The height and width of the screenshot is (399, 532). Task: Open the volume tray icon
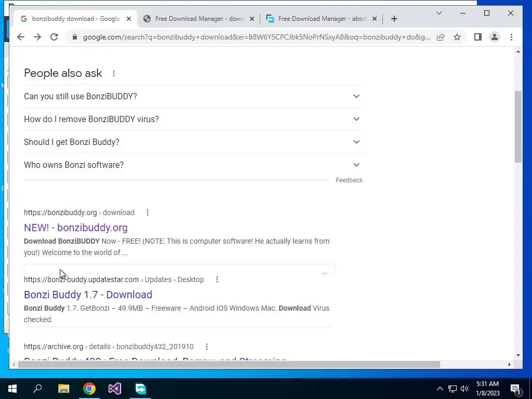click(x=464, y=389)
